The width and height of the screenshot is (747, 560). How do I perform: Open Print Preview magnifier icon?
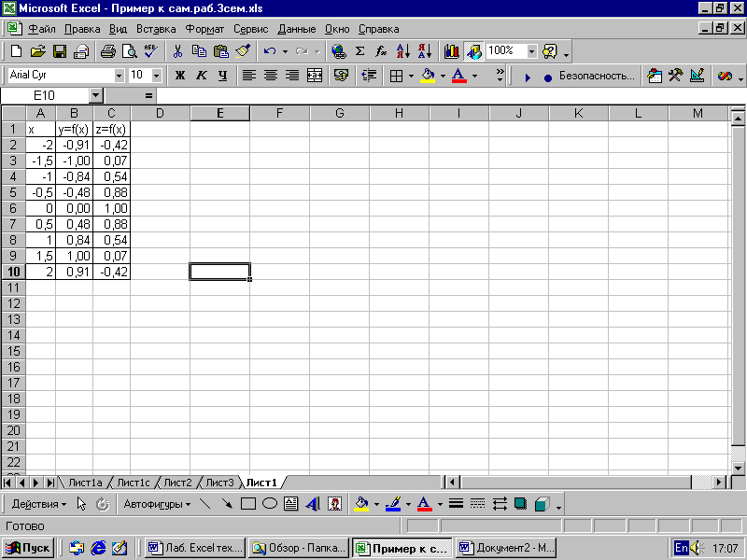pyautogui.click(x=129, y=51)
